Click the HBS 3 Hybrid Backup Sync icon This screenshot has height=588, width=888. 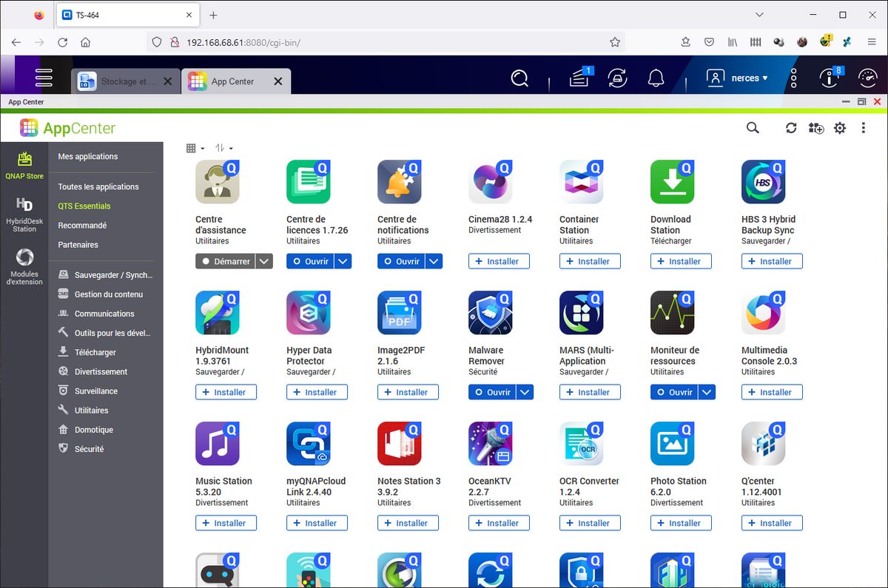coord(764,182)
